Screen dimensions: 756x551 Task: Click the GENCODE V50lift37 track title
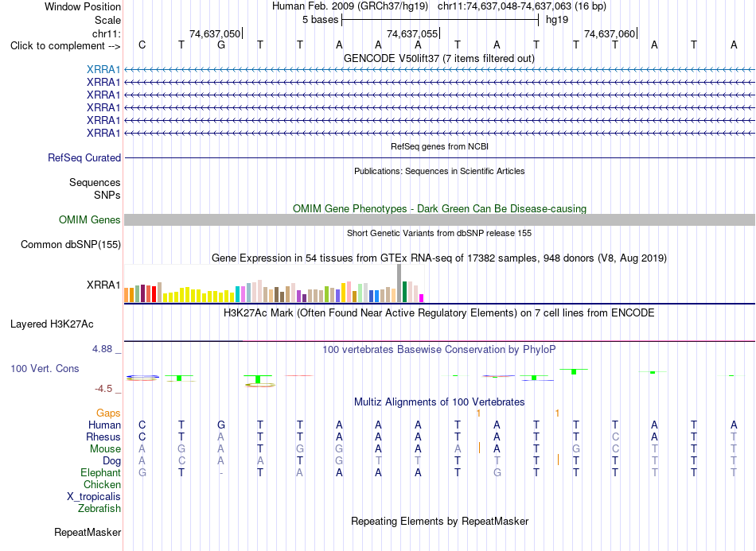tap(438, 58)
